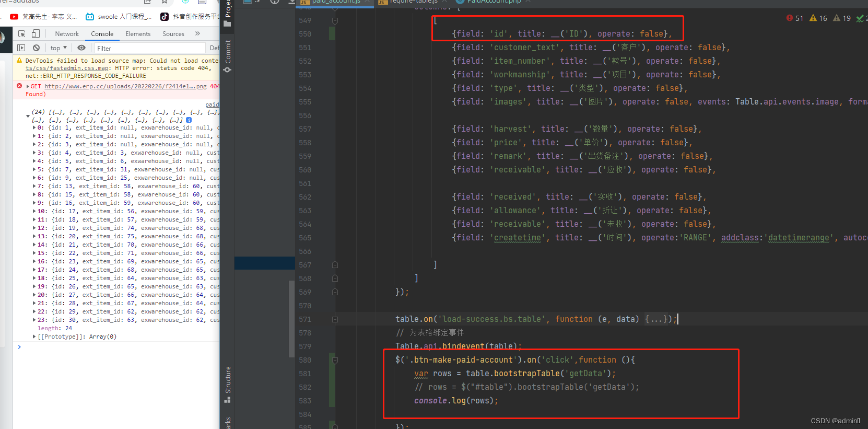Open the Commit tool window
The image size is (868, 429).
[228, 56]
